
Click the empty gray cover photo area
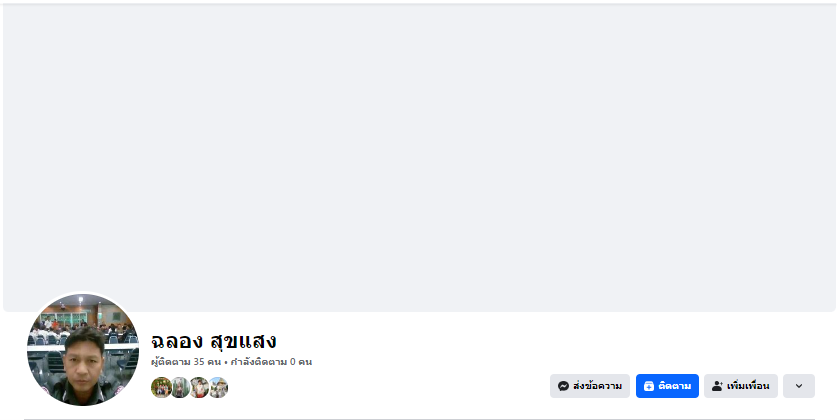(x=419, y=155)
